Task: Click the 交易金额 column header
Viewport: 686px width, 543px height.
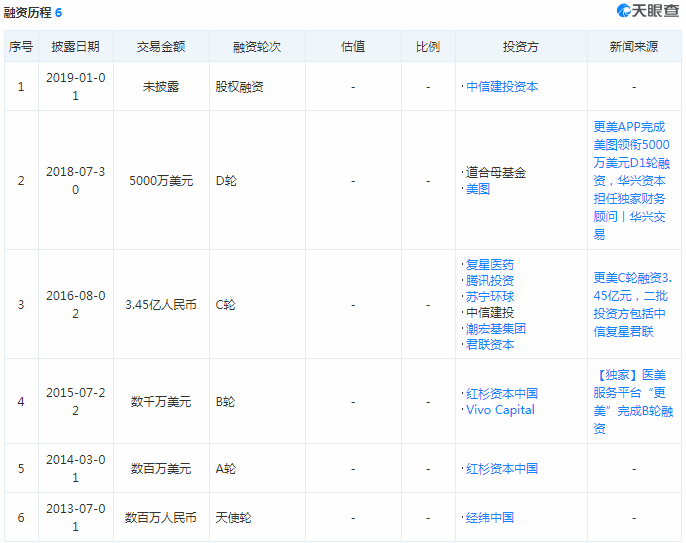Action: 161,46
